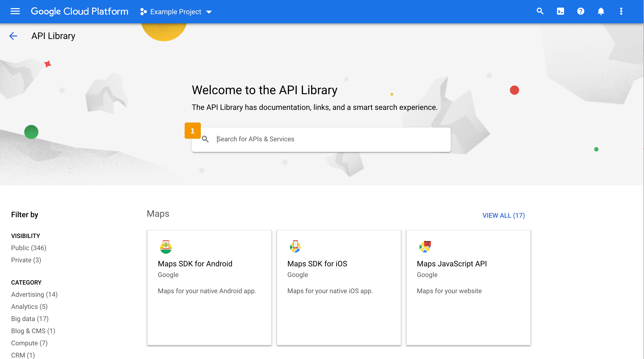Filter by Analytics (5) category
644x359 pixels.
point(29,307)
